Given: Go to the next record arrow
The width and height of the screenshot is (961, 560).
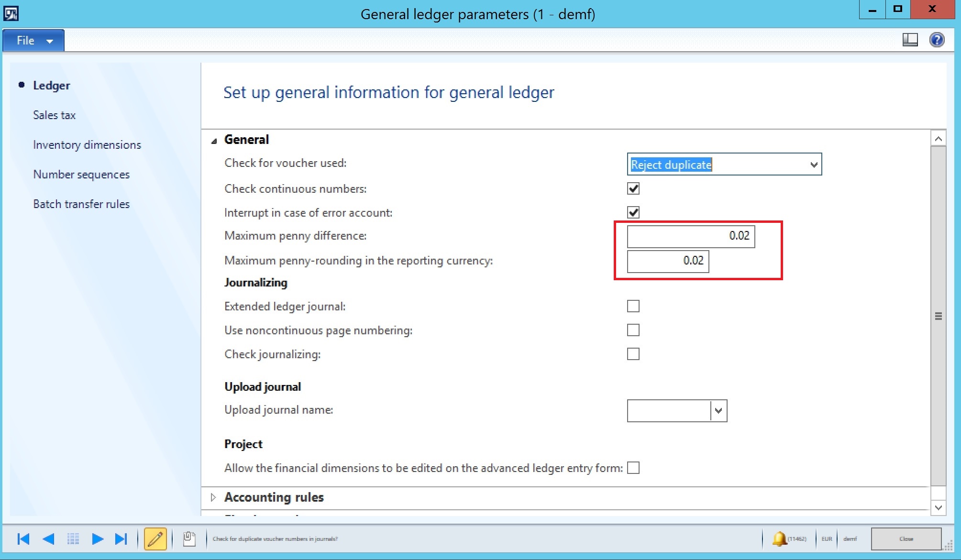Looking at the screenshot, I should tap(97, 539).
